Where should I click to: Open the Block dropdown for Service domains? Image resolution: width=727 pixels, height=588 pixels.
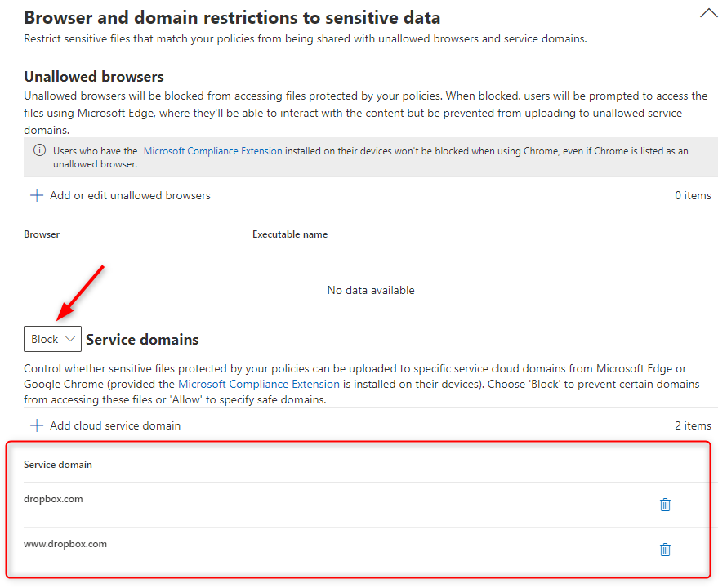(52, 339)
